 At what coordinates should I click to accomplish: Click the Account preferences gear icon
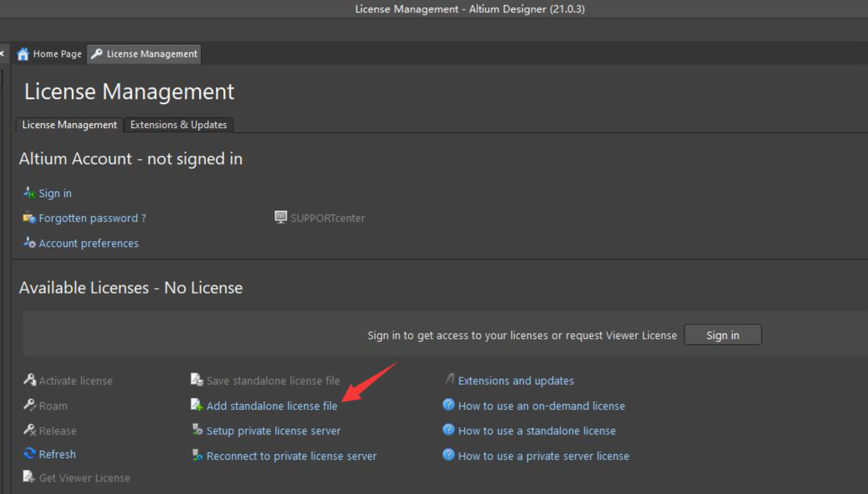29,243
